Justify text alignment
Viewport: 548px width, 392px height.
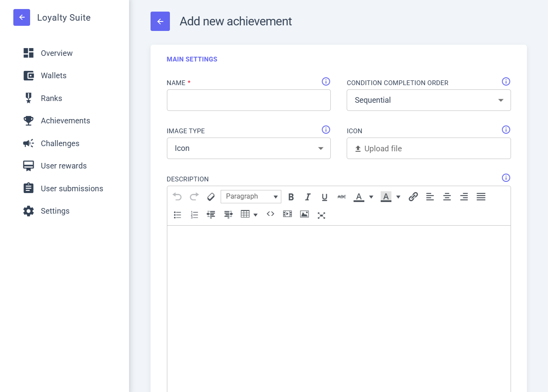(x=481, y=196)
